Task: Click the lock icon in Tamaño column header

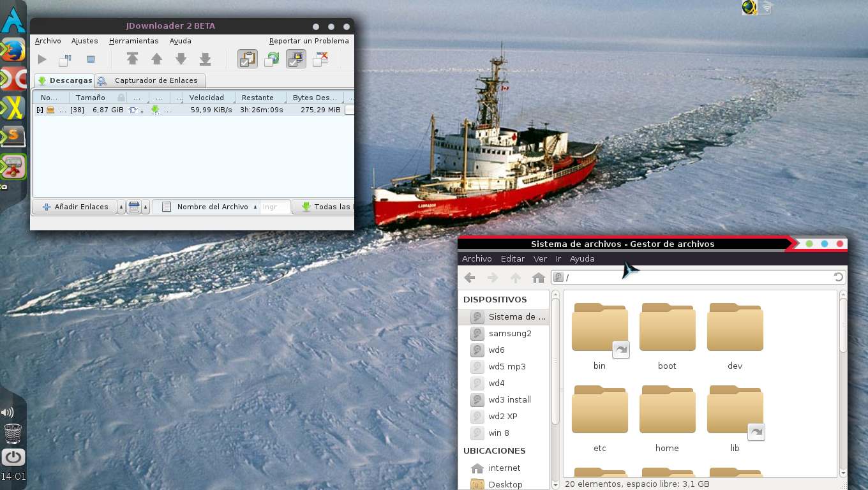Action: point(121,98)
